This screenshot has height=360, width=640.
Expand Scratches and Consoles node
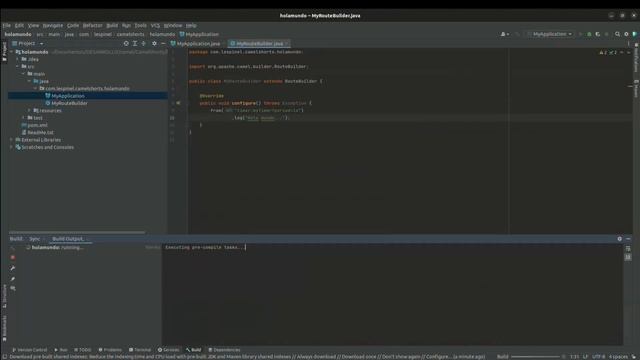point(11,147)
